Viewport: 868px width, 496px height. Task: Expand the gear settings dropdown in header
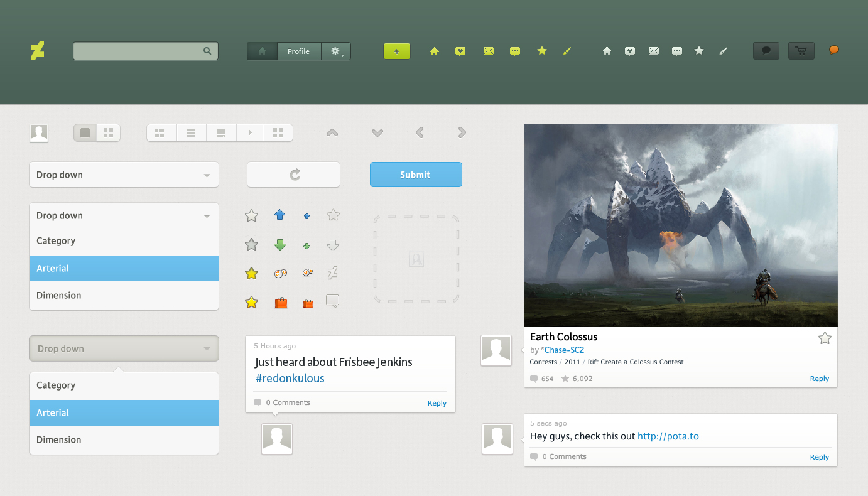pyautogui.click(x=336, y=51)
